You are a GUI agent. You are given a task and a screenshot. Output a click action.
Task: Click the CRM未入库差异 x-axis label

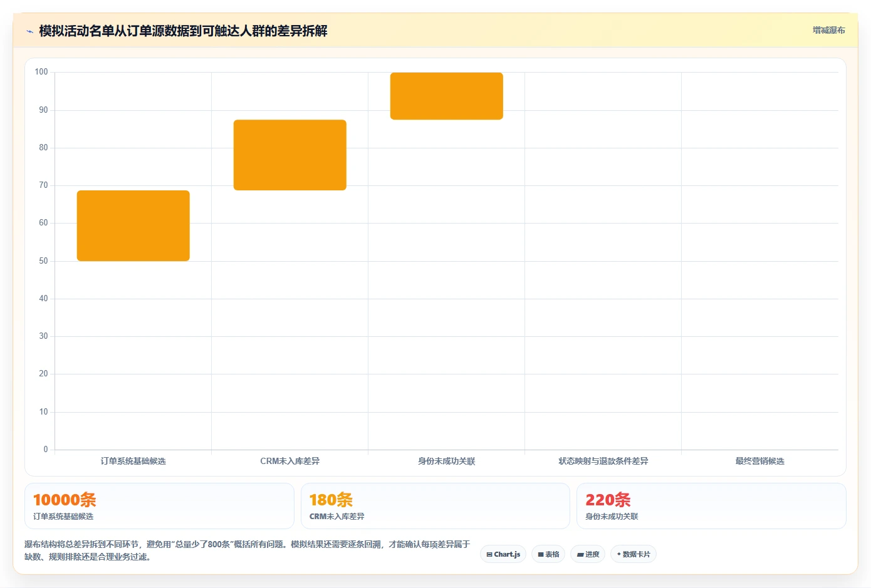coord(290,461)
